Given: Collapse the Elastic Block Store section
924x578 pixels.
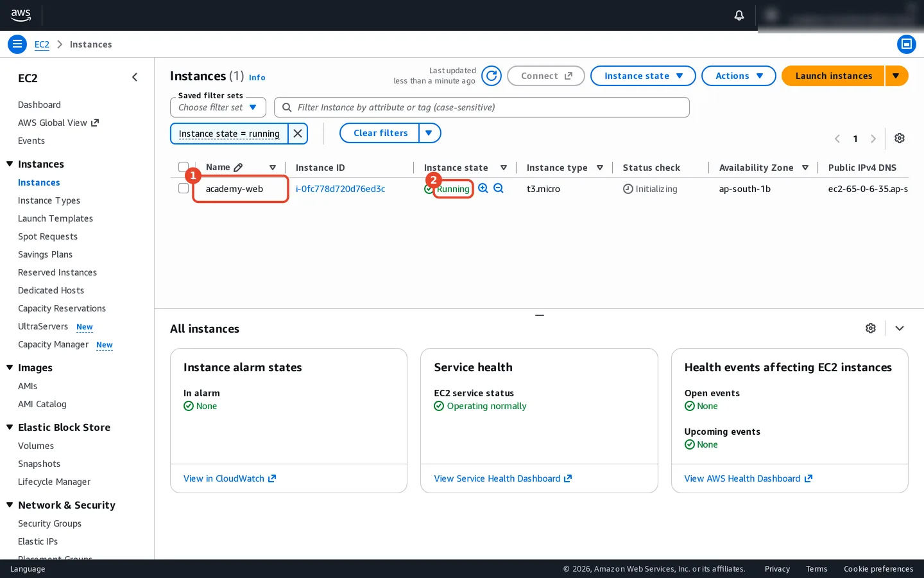Looking at the screenshot, I should [x=10, y=427].
